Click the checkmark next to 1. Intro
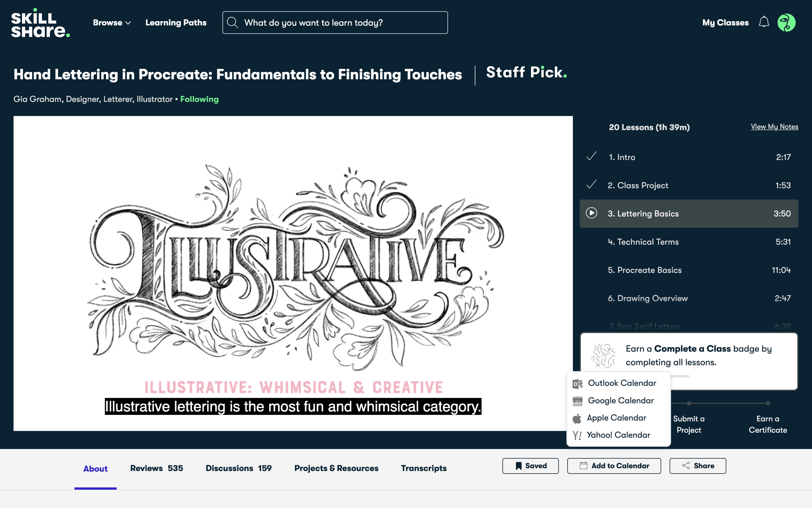812x508 pixels. point(591,156)
